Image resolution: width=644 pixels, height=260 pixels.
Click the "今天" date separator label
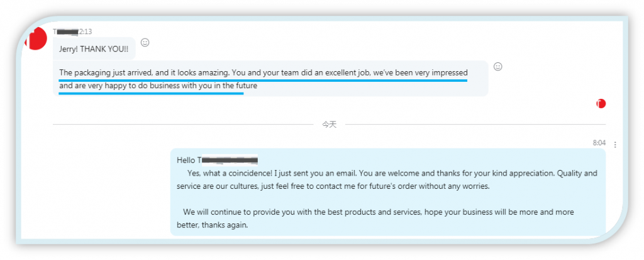329,124
